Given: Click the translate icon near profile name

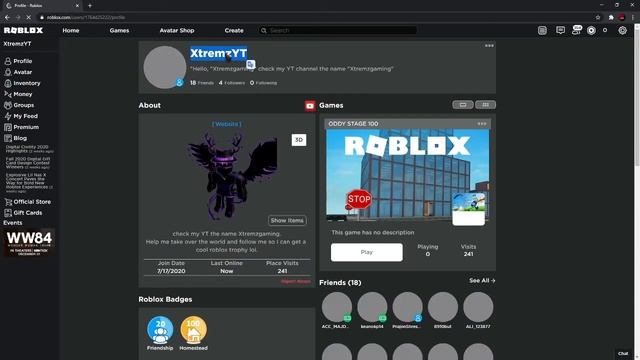Looking at the screenshot, I should coord(251,64).
